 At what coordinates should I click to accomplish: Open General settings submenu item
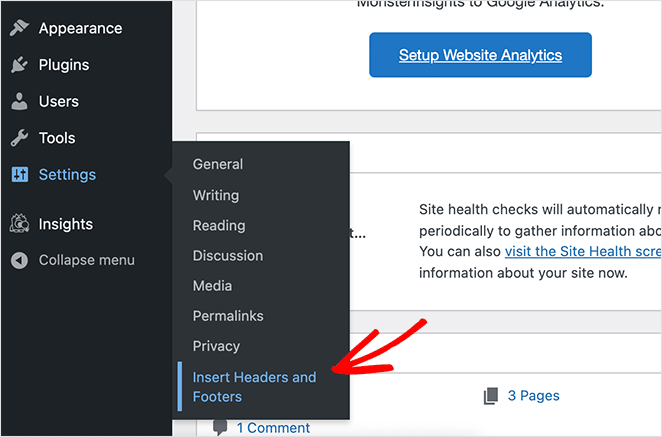tap(218, 164)
